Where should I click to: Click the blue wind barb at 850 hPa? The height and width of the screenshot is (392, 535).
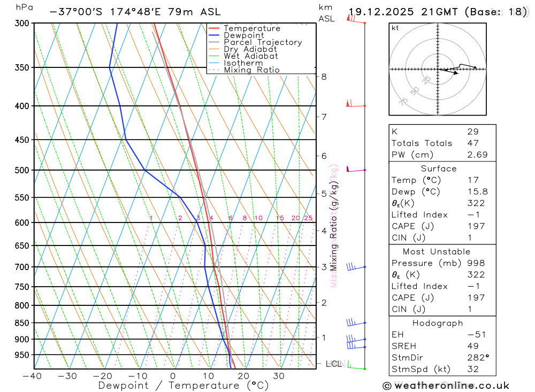(x=356, y=322)
